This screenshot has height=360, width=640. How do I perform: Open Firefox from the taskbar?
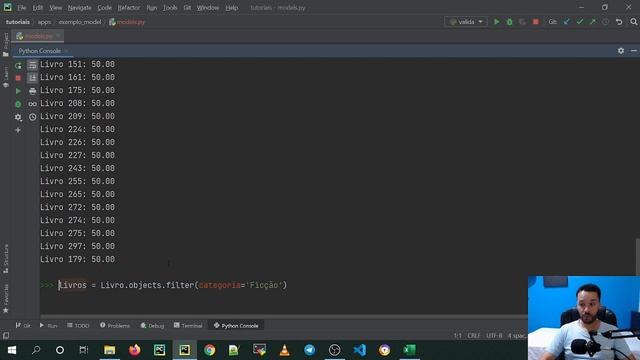[134, 350]
